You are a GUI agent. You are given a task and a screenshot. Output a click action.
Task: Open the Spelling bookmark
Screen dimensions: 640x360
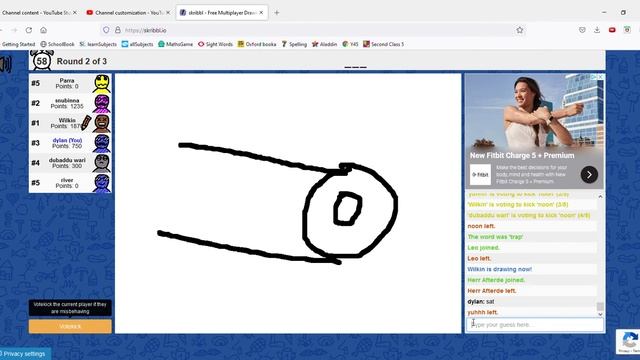(294, 44)
